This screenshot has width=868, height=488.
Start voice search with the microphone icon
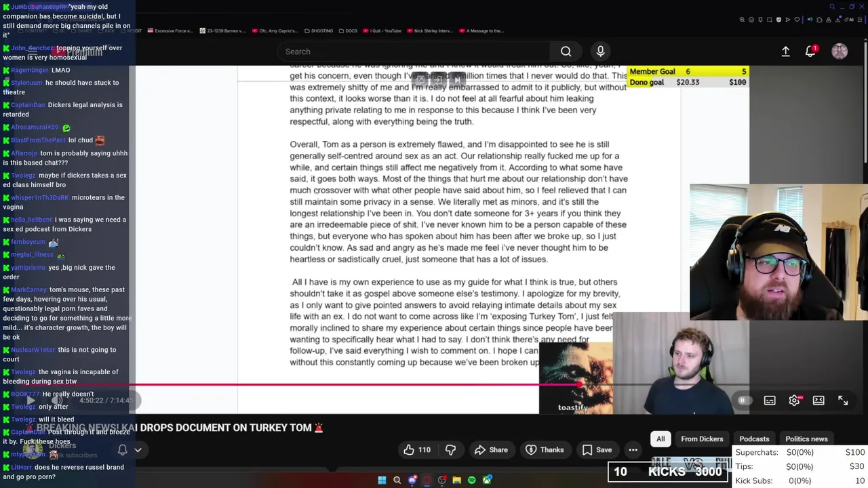600,52
